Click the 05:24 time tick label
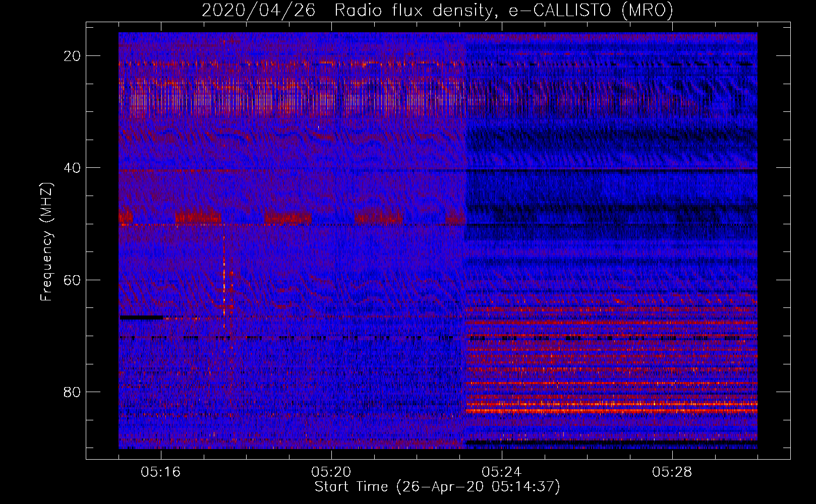The image size is (816, 504). point(502,472)
